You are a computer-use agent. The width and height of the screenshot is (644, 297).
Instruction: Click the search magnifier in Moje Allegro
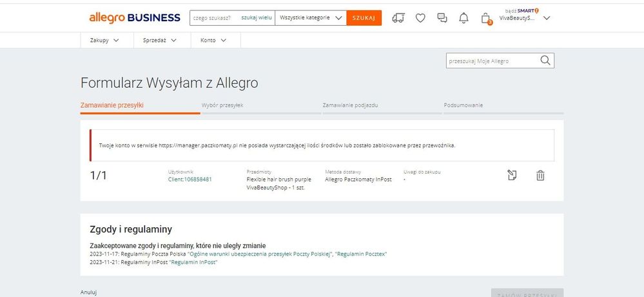tap(545, 61)
